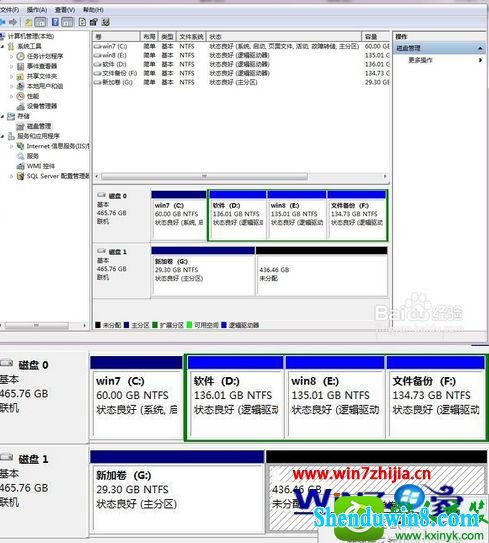Select the win8 (E:) volume list row
Screen dimensions: 489x543
[x=241, y=55]
